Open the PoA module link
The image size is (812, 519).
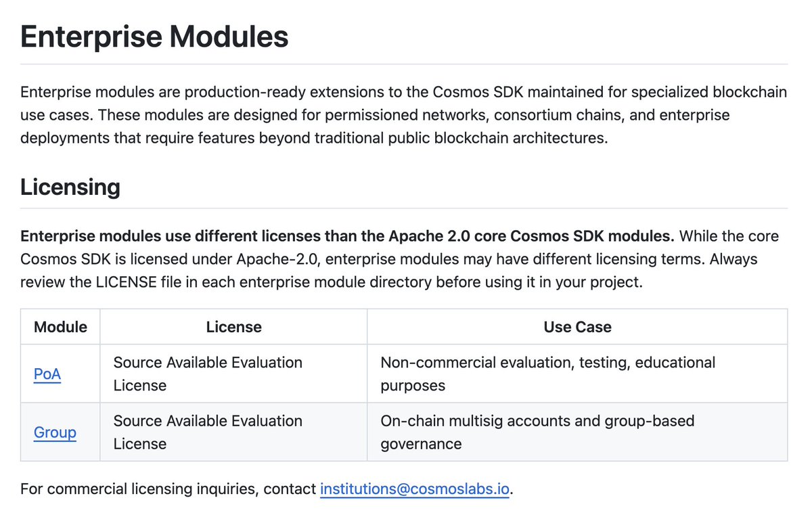47,374
